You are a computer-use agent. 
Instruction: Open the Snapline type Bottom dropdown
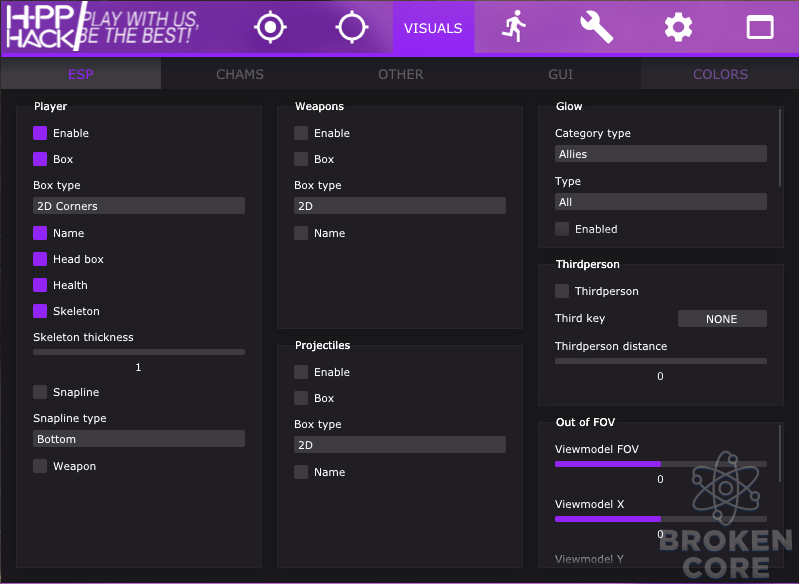point(139,439)
